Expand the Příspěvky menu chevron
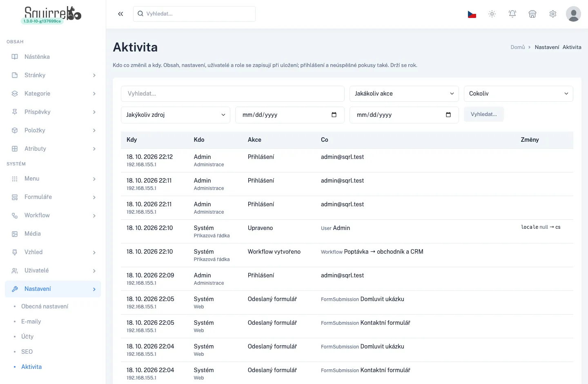The height and width of the screenshot is (384, 588). (x=94, y=112)
